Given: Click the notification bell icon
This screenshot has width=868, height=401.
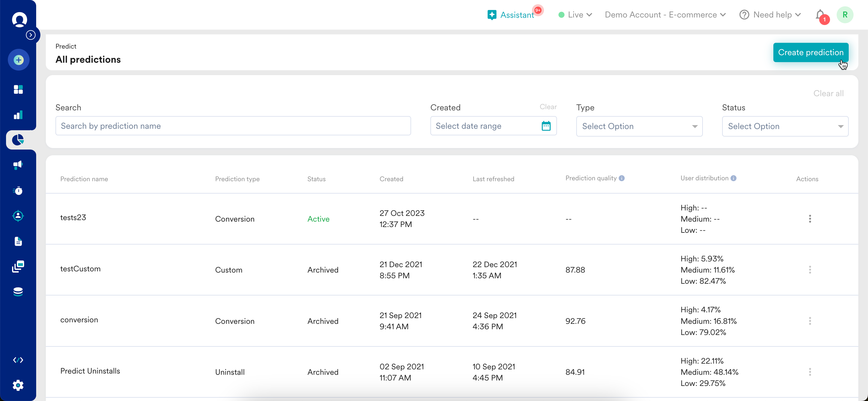Looking at the screenshot, I should click(820, 15).
